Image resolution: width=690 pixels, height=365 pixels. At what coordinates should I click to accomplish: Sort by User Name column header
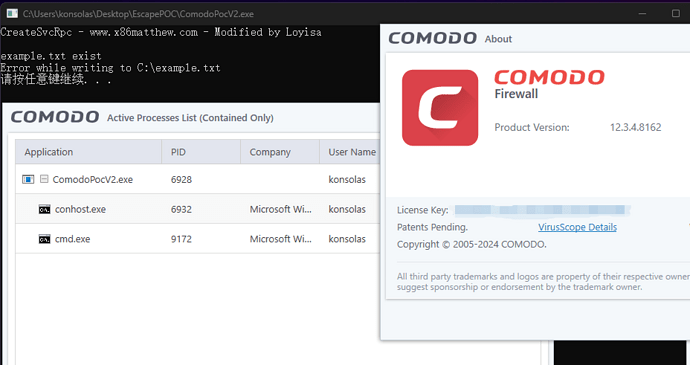pos(349,152)
